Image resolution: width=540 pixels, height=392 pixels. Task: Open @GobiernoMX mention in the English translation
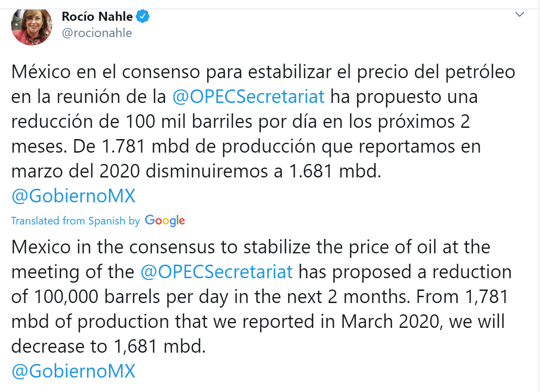[73, 371]
